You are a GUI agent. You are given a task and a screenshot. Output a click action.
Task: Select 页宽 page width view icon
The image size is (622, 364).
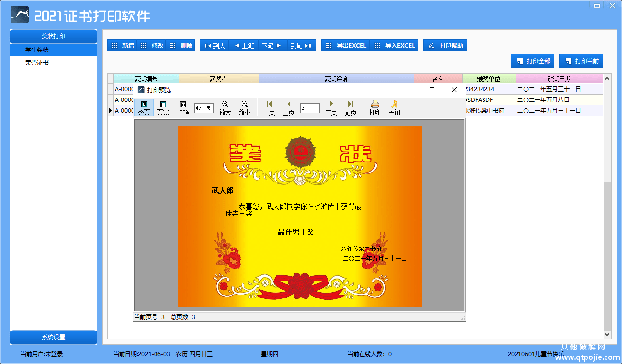163,108
